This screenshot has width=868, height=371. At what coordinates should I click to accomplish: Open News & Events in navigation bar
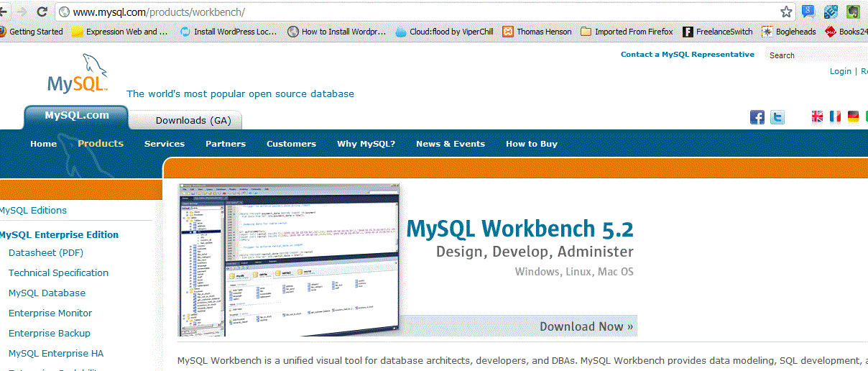tap(451, 144)
